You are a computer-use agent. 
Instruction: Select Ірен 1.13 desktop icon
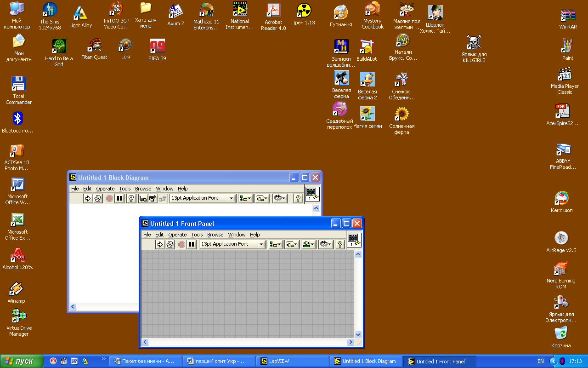304,14
